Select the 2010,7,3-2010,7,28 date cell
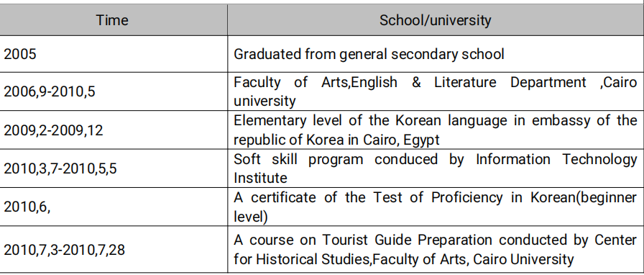 pos(114,249)
